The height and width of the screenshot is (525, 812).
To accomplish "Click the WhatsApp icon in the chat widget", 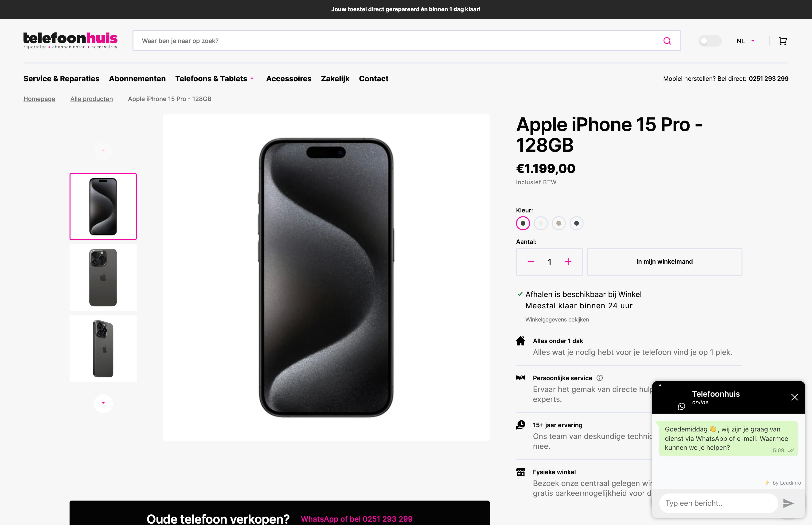I will (681, 406).
